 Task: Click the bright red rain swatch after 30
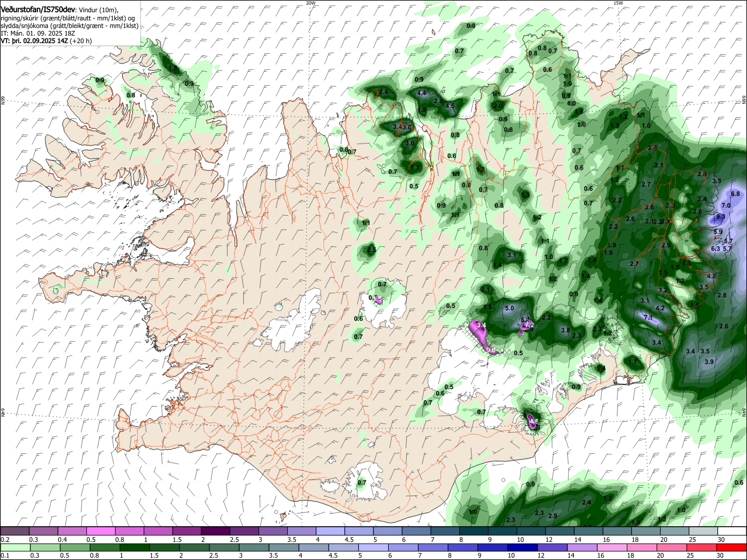tap(731, 547)
